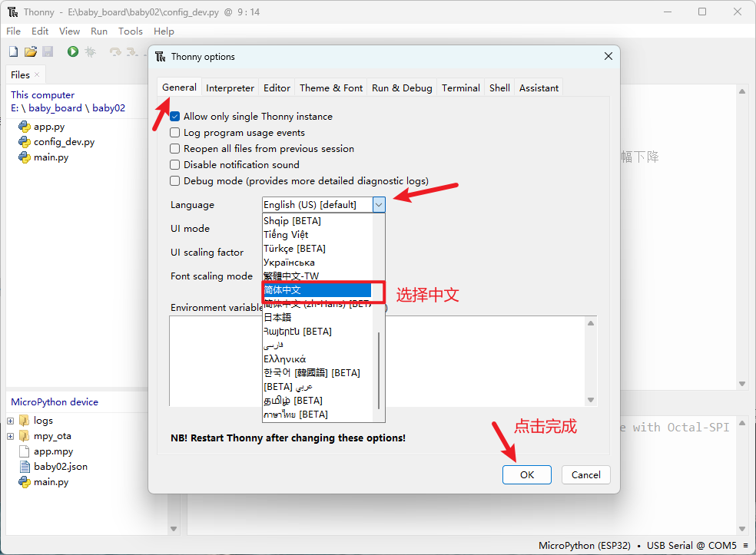The height and width of the screenshot is (555, 756).
Task: Click the main.py icon under MicroPython device
Action: 24,482
